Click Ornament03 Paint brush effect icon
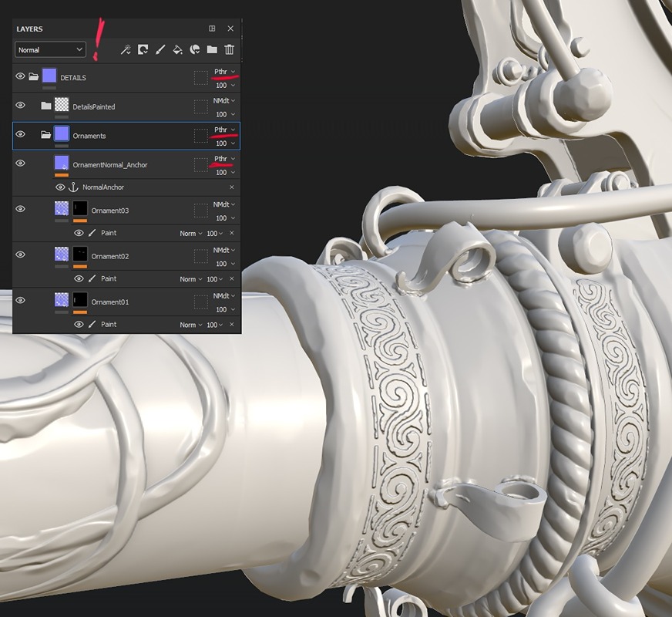The height and width of the screenshot is (617, 672). pyautogui.click(x=92, y=233)
